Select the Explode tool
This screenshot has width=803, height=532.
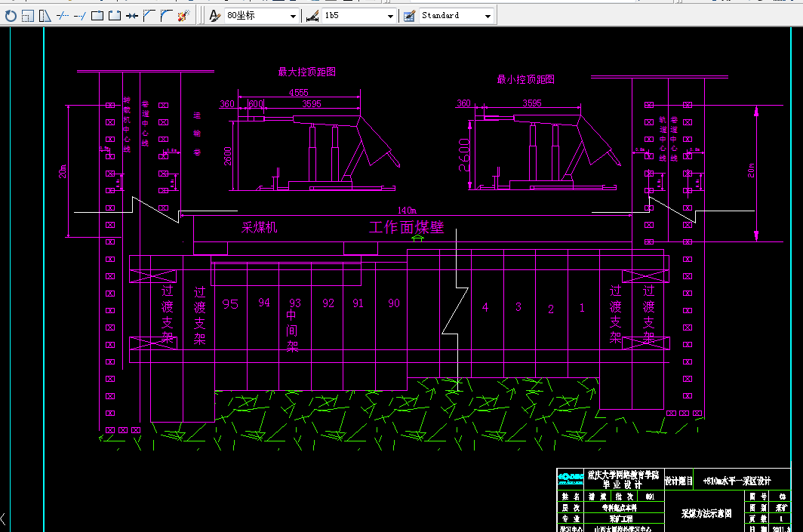coord(183,16)
